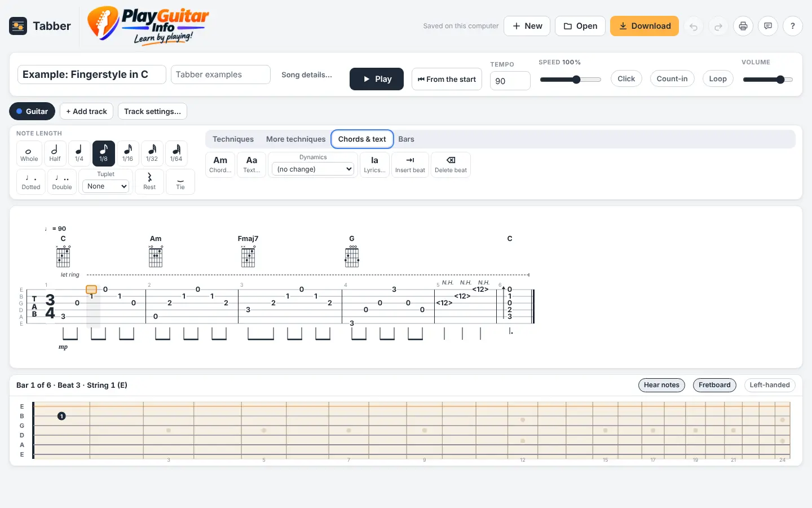
Task: Click the Redo icon
Action: click(718, 26)
